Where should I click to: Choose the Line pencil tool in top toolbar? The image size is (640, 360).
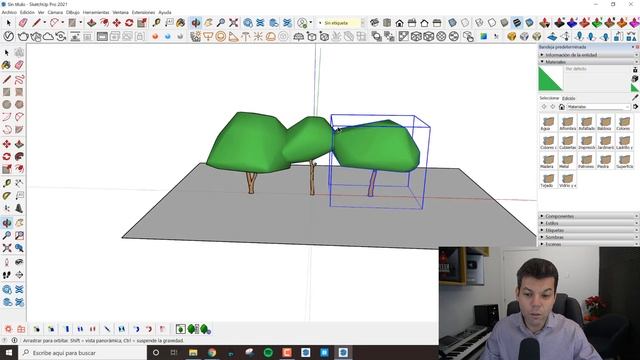click(x=36, y=23)
